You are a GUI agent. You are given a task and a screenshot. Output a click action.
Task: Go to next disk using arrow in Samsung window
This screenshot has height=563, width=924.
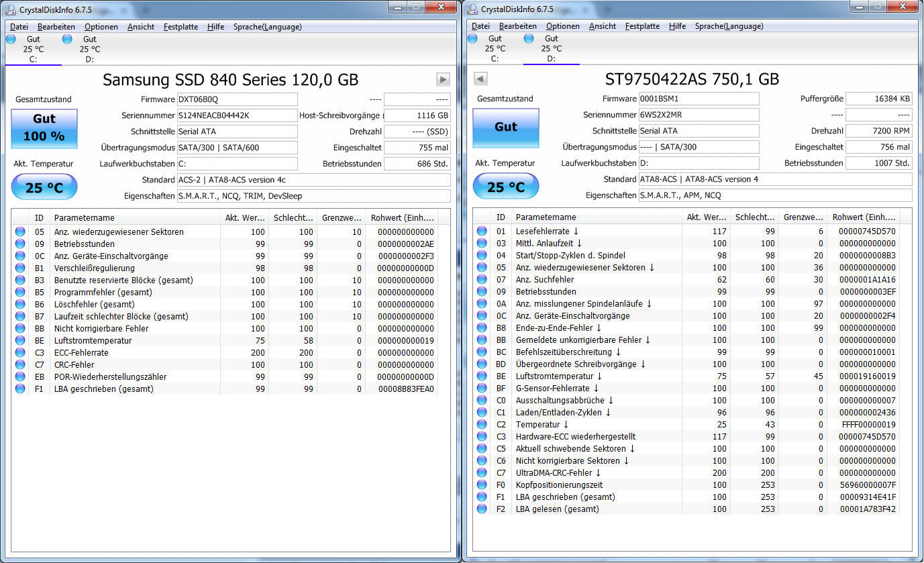click(443, 79)
